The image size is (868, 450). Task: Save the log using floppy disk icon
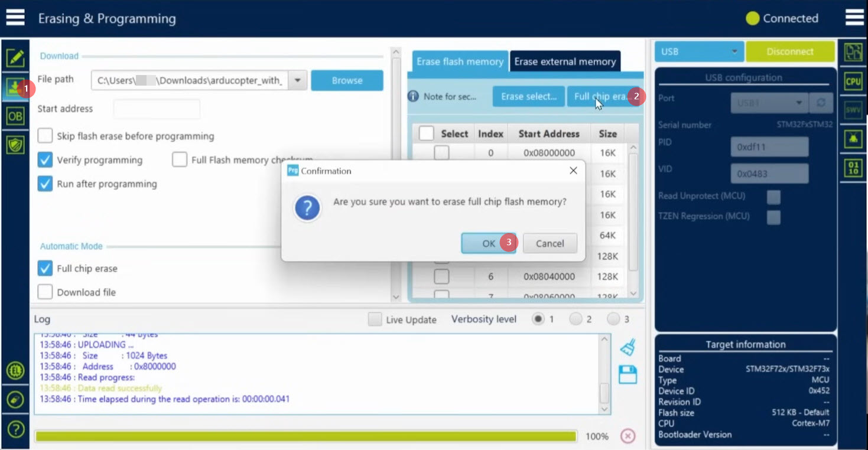pyautogui.click(x=628, y=374)
